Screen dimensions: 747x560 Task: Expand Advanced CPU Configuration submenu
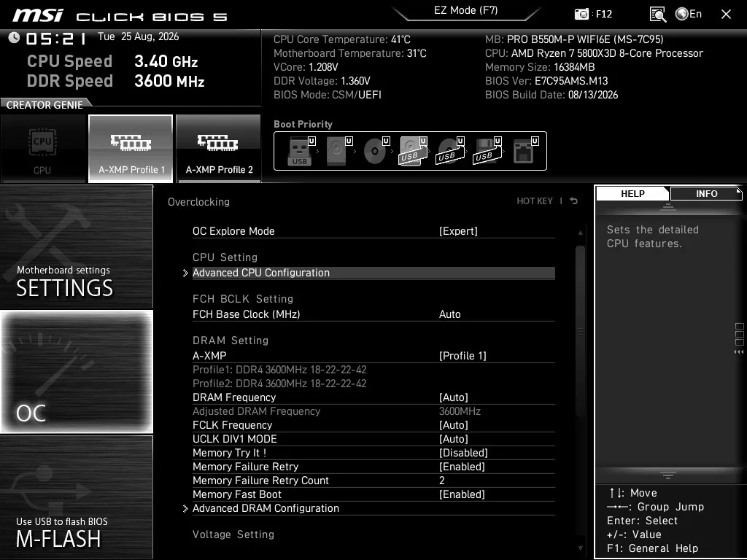tap(373, 273)
